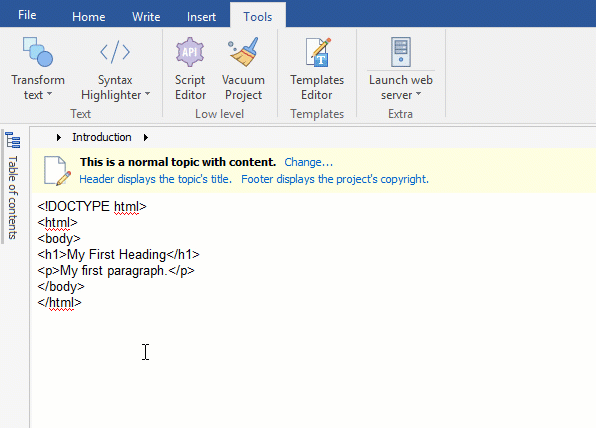The width and height of the screenshot is (596, 428).
Task: Expand the Transform text dropdown arrow
Action: [49, 94]
